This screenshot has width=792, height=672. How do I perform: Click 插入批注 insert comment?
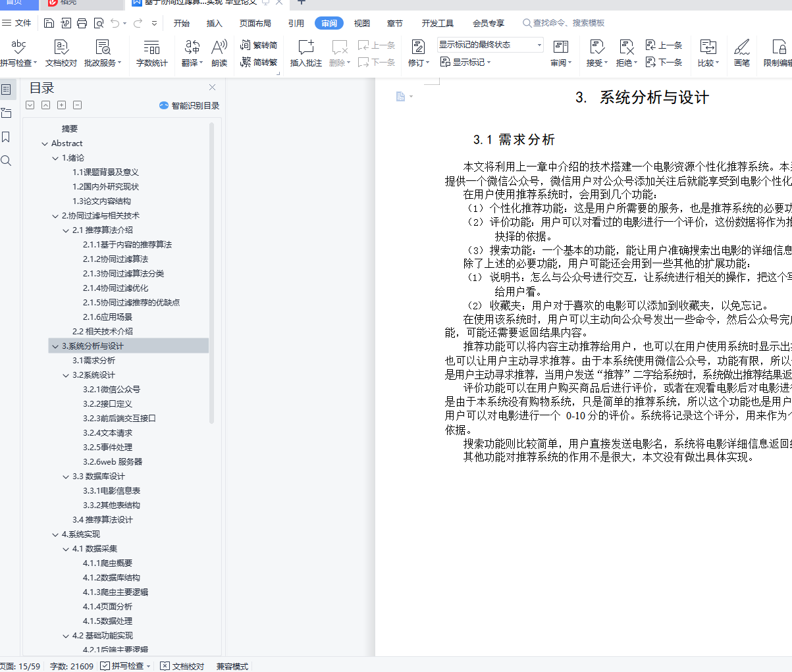tap(306, 53)
